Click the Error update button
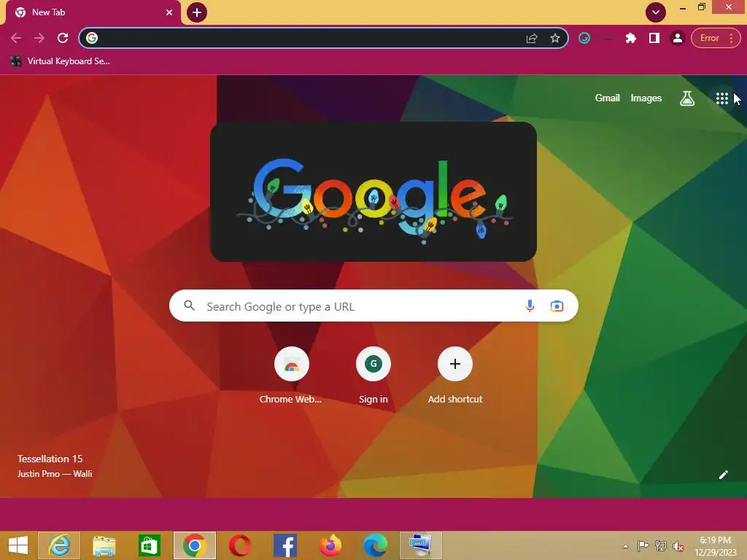 (x=709, y=38)
